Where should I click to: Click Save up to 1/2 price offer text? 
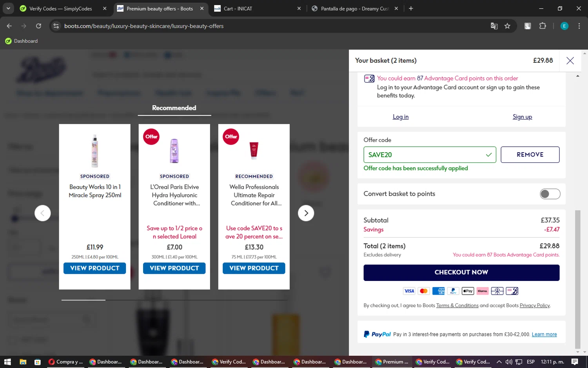[x=174, y=232]
